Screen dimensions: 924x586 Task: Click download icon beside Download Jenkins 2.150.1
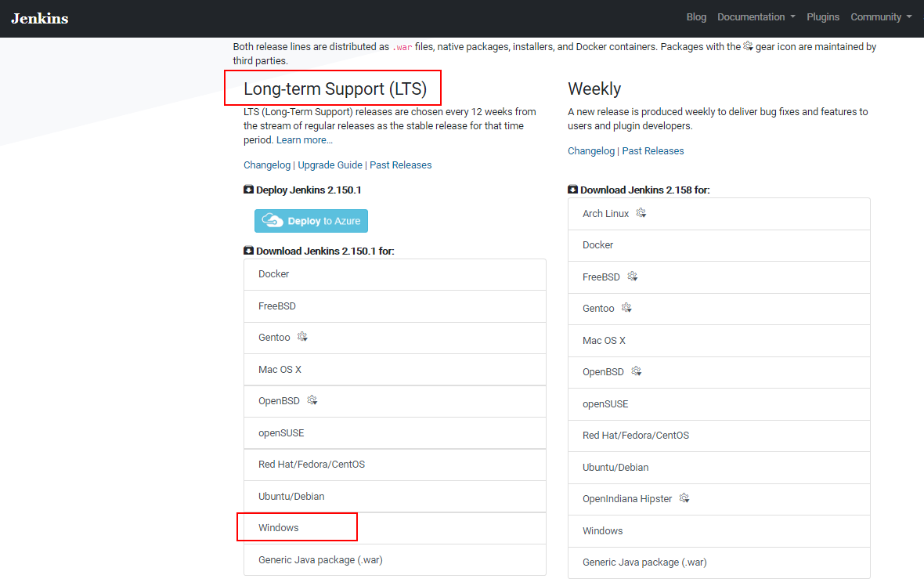click(249, 251)
